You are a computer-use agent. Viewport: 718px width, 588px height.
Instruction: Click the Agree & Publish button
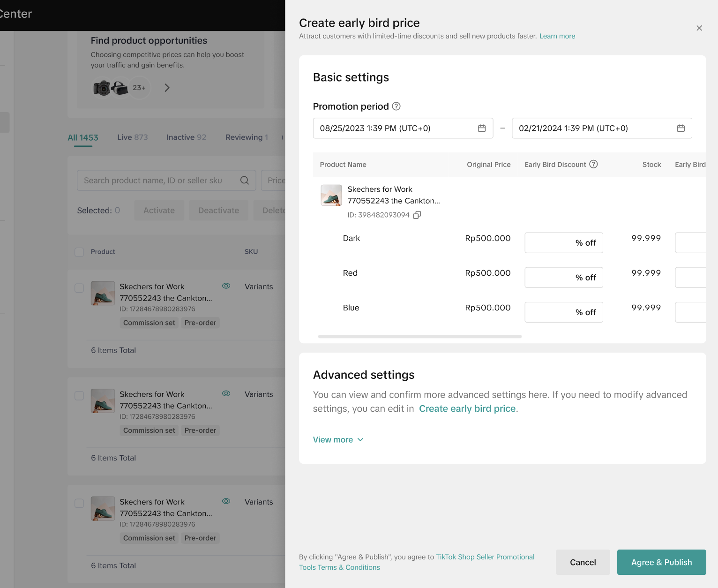(x=661, y=562)
